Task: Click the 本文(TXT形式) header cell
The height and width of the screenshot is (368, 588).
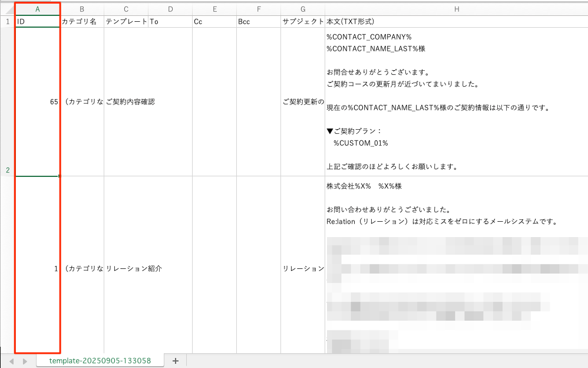Action: 456,22
